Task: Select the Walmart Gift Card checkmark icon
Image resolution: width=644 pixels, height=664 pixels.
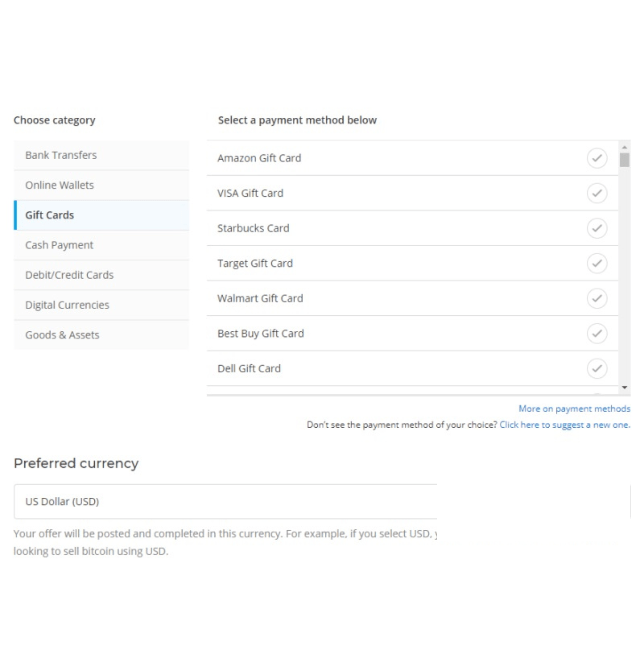Action: 597,299
